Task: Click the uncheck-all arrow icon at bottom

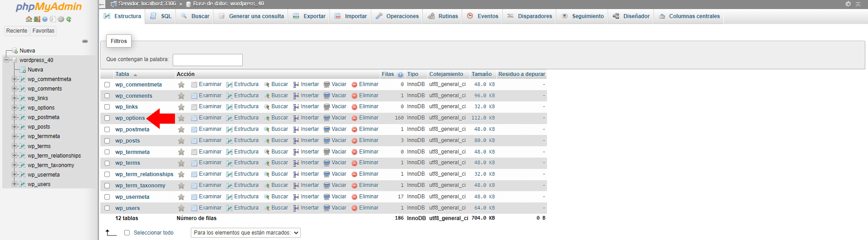Action: (x=111, y=232)
